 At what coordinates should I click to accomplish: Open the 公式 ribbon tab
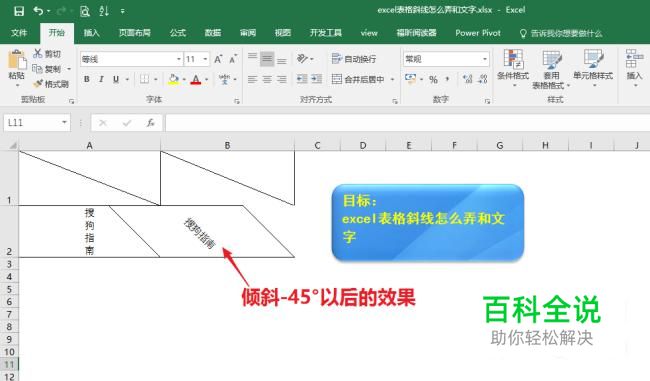tap(178, 33)
